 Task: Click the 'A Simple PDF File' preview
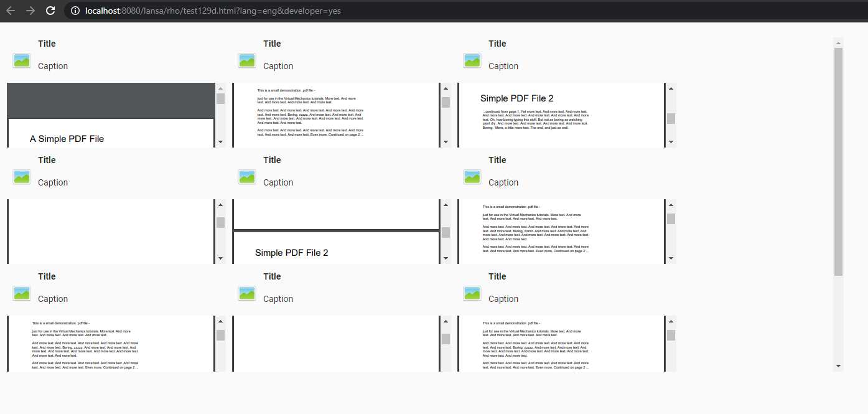pos(111,115)
